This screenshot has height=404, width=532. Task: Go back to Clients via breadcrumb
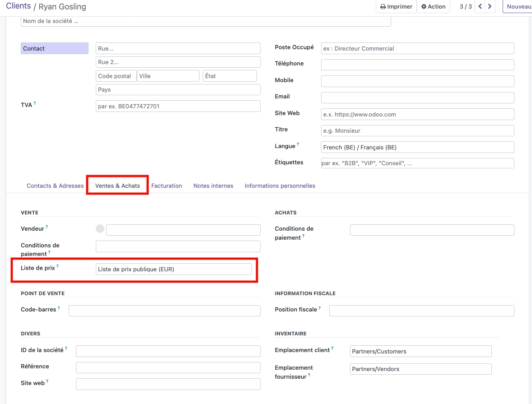point(18,6)
